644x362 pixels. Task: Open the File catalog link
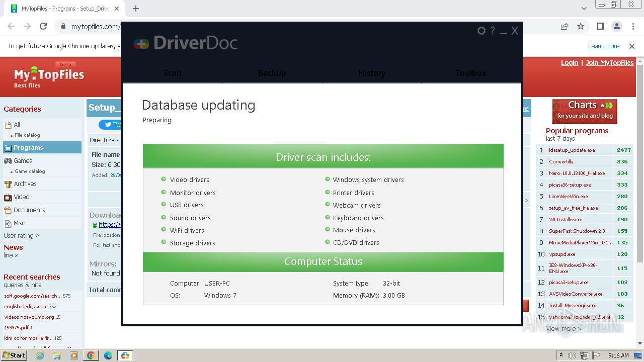pos(27,135)
